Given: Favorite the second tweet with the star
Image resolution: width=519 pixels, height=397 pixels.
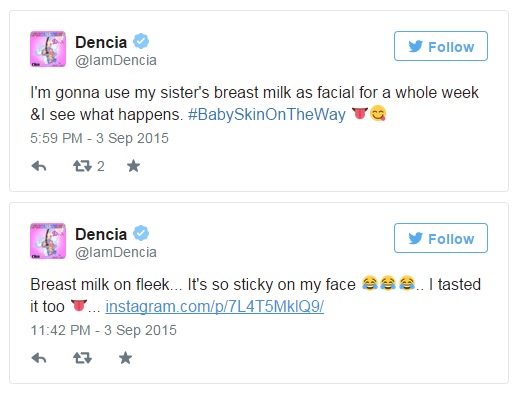Looking at the screenshot, I should [125, 358].
